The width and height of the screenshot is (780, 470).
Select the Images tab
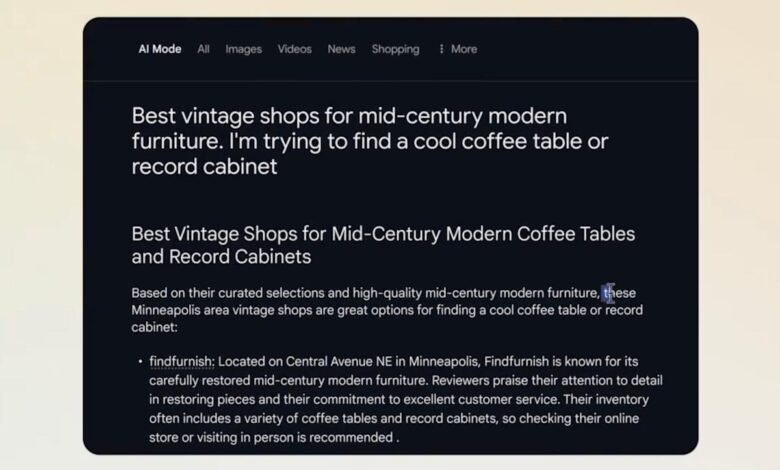pyautogui.click(x=243, y=49)
